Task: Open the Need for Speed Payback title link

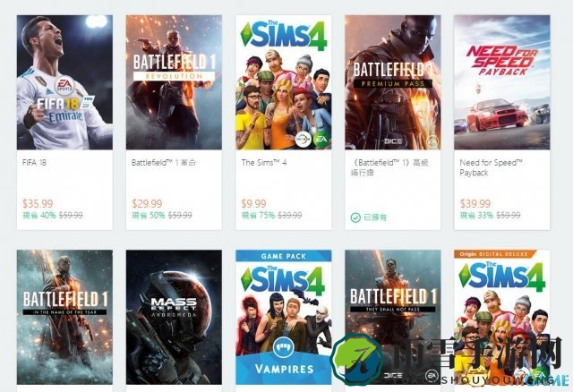Action: (x=491, y=167)
